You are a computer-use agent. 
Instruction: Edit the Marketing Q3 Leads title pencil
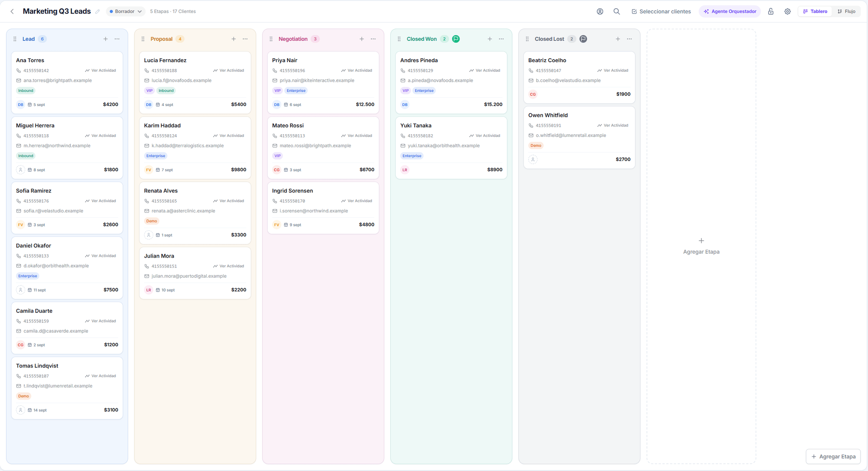point(97,12)
